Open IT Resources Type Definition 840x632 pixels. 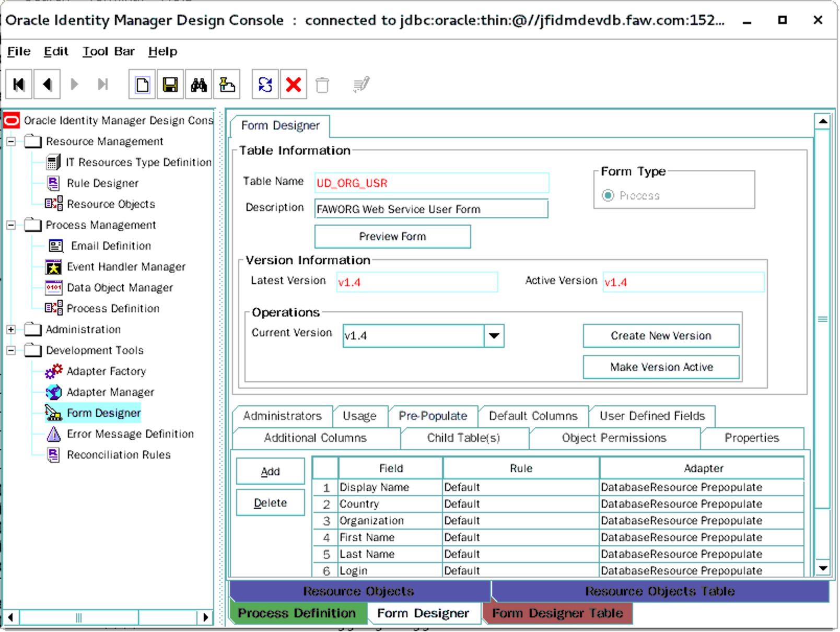[x=138, y=162]
